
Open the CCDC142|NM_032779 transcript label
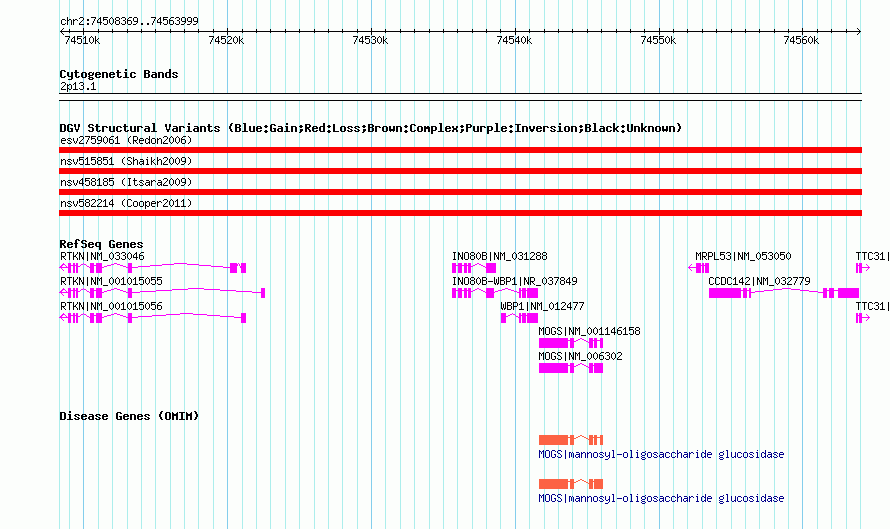(759, 281)
